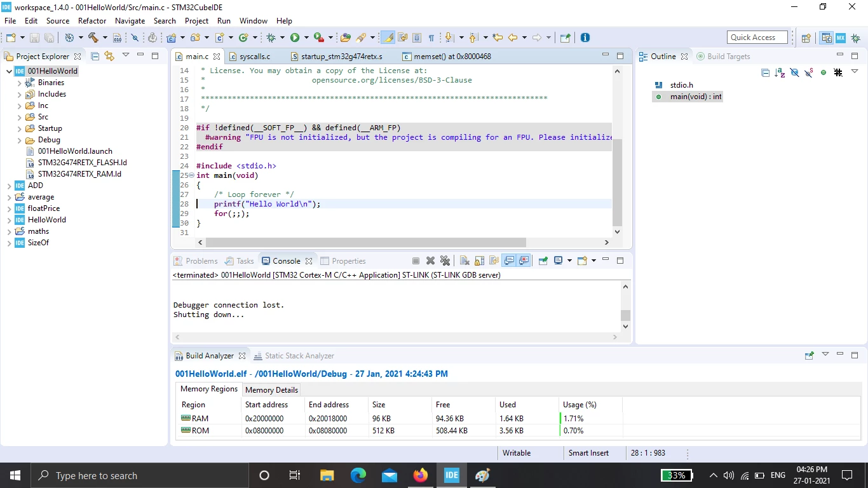Toggle Hide Non-Public Members green dot in Outline
The image size is (868, 488).
point(824,72)
